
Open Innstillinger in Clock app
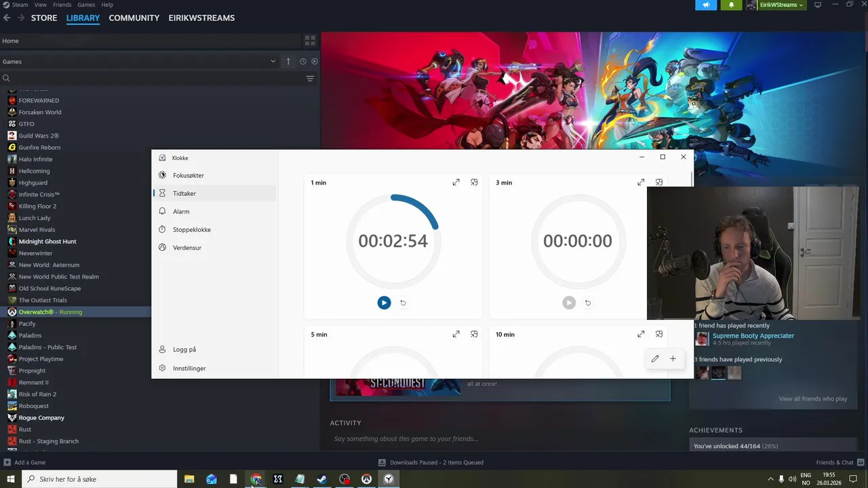pos(215,368)
